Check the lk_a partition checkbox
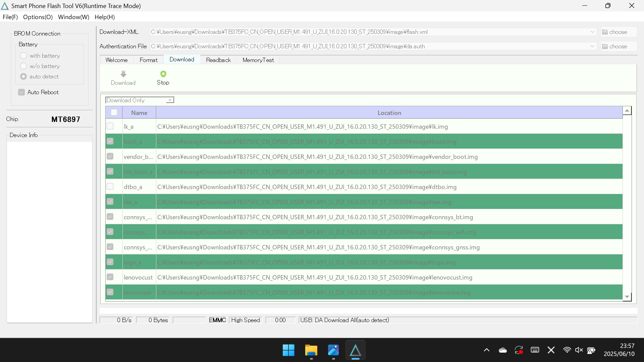This screenshot has height=362, width=644. click(110, 126)
